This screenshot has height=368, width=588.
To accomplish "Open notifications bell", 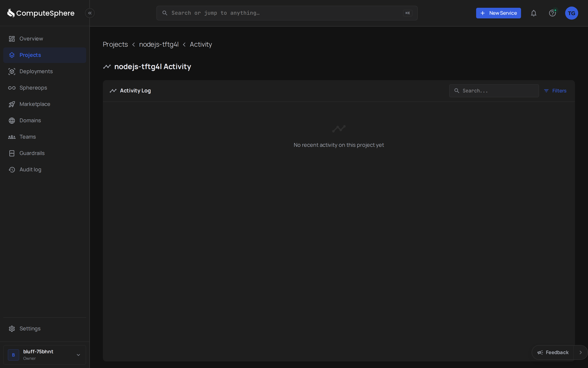I will 533,13.
